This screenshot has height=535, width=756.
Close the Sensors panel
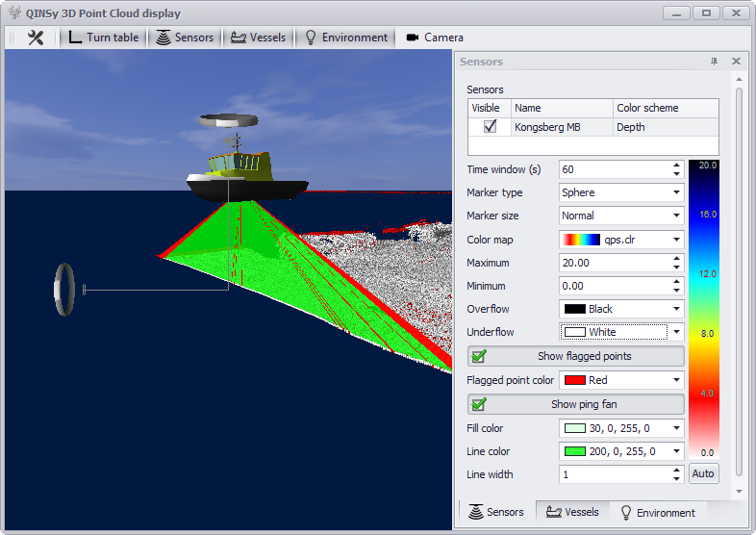tap(736, 62)
